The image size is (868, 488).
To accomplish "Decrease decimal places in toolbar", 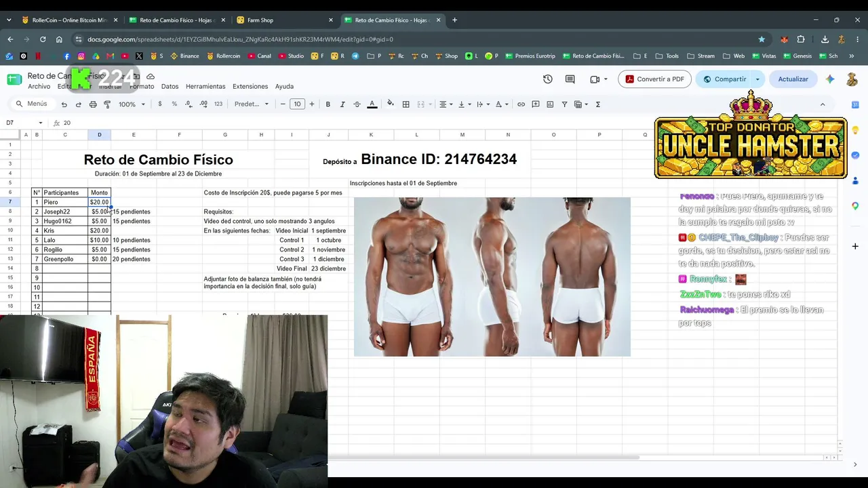I will tap(189, 104).
